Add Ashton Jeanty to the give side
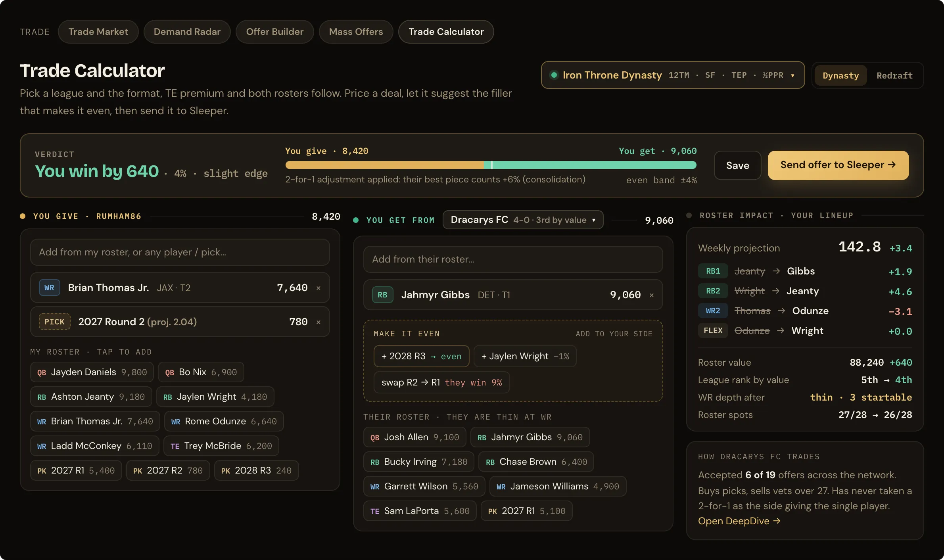This screenshot has height=560, width=944. pos(91,397)
